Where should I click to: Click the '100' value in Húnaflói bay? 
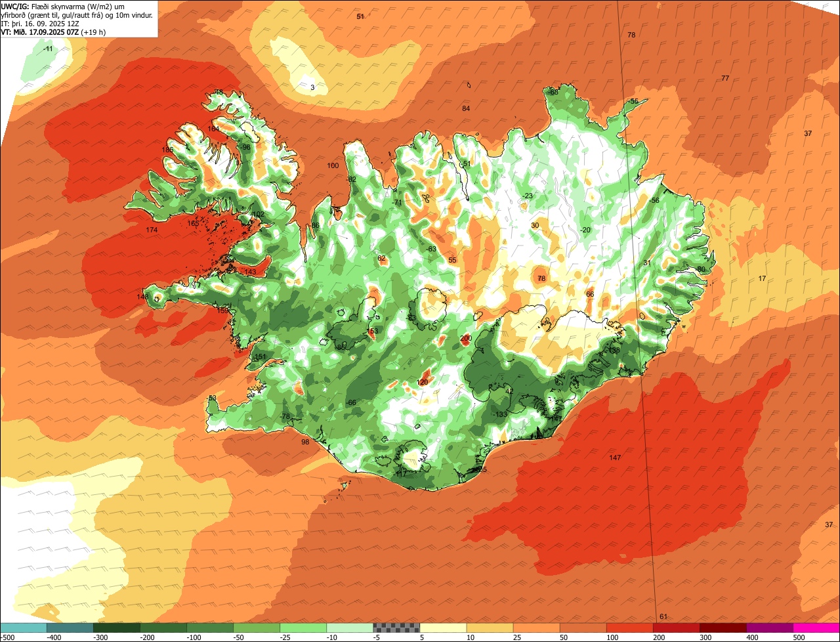tap(333, 165)
